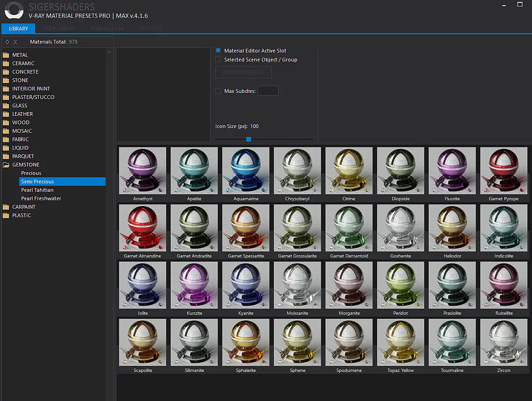532x401 pixels.
Task: Select the Citrine material thumbnail
Action: tap(349, 171)
